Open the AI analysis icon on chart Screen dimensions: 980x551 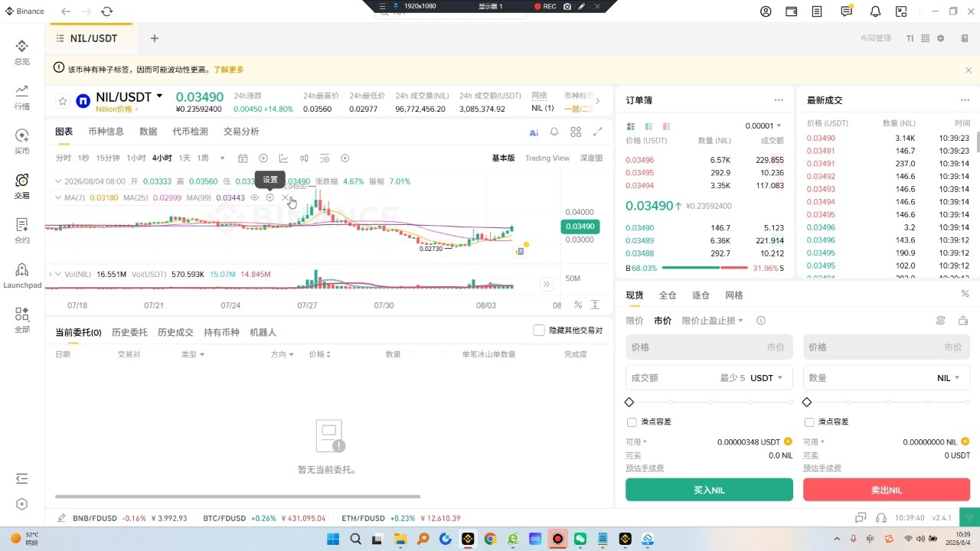534,132
